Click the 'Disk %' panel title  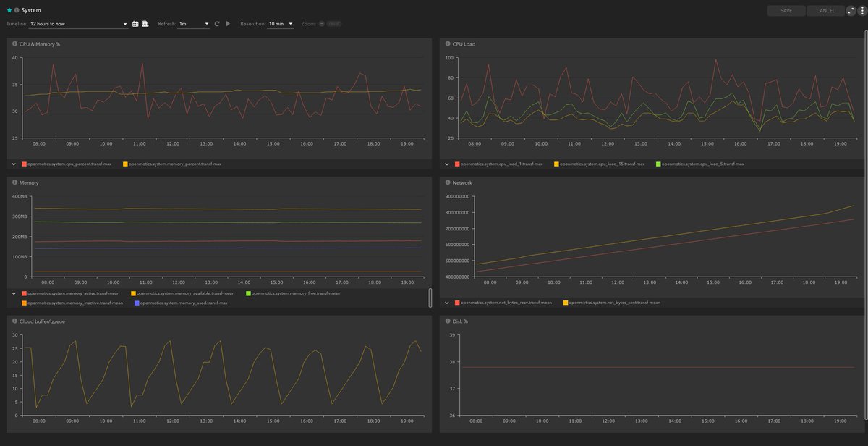[461, 321]
